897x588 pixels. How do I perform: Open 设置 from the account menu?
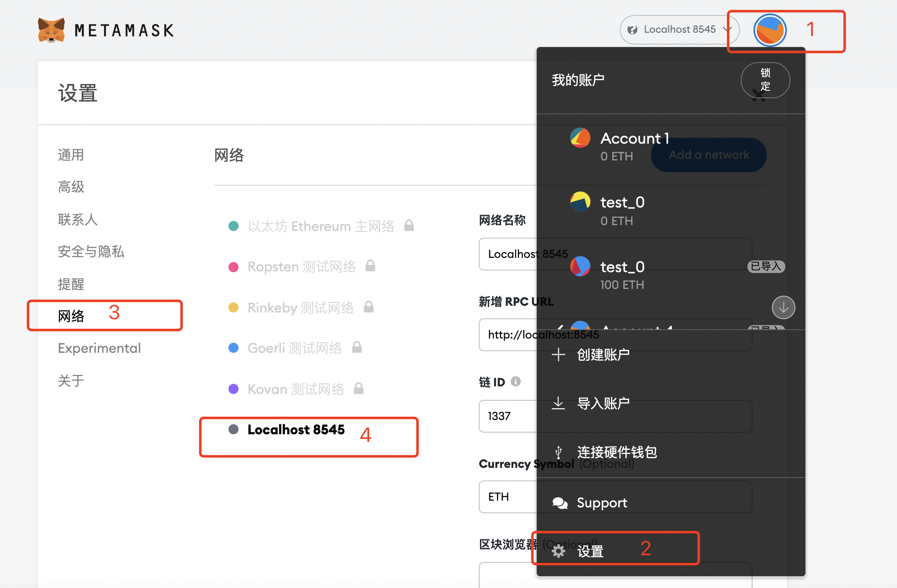[x=671, y=551]
